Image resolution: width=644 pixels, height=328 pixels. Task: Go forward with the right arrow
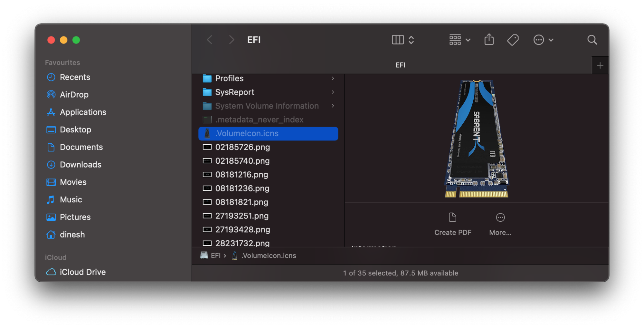[231, 40]
